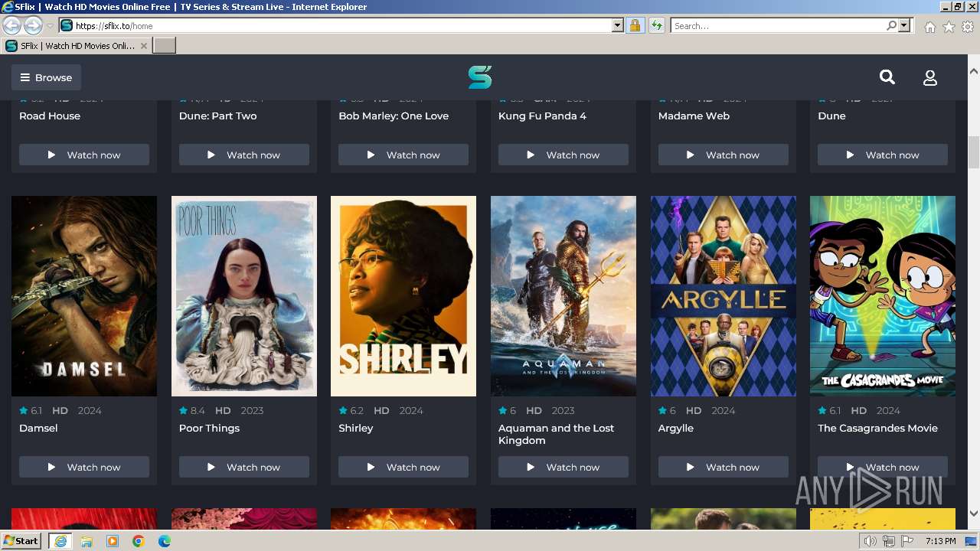The image size is (980, 551).
Task: Click Watch now for Dune: Part Two
Action: click(x=244, y=155)
